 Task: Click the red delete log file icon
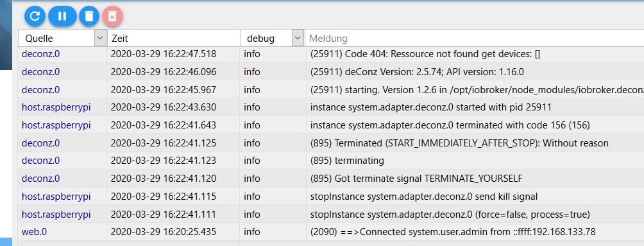tap(112, 16)
